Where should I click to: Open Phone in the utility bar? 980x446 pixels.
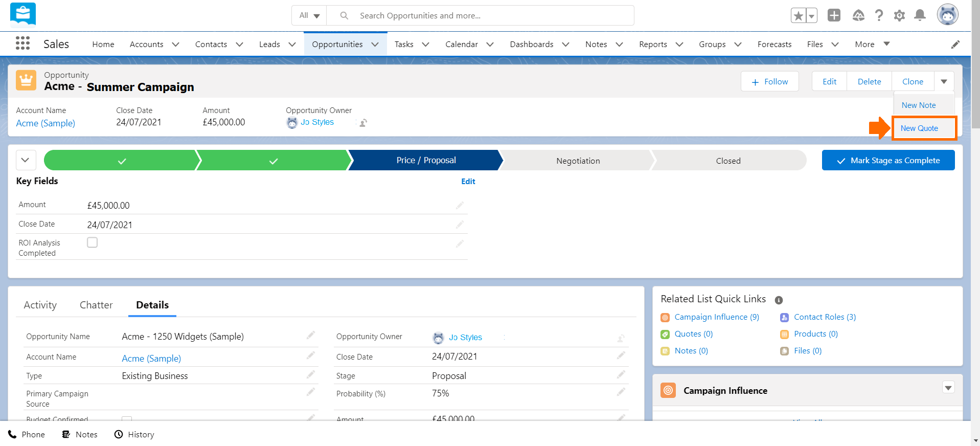point(27,434)
